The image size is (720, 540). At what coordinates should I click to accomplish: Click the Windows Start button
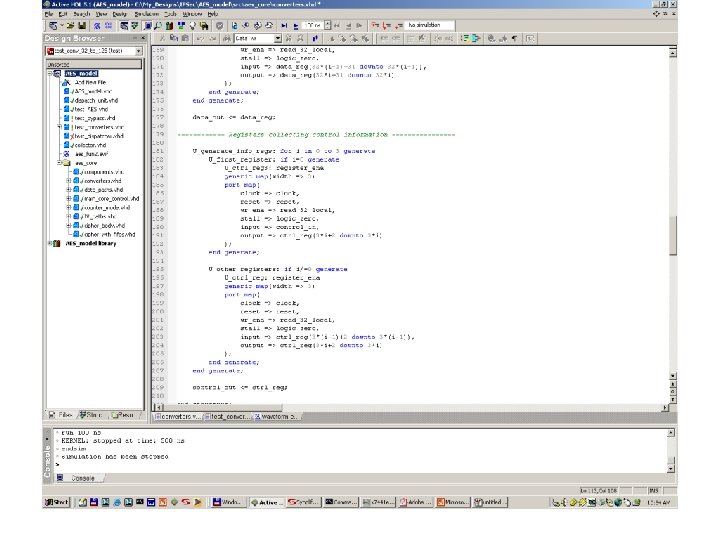(x=58, y=500)
